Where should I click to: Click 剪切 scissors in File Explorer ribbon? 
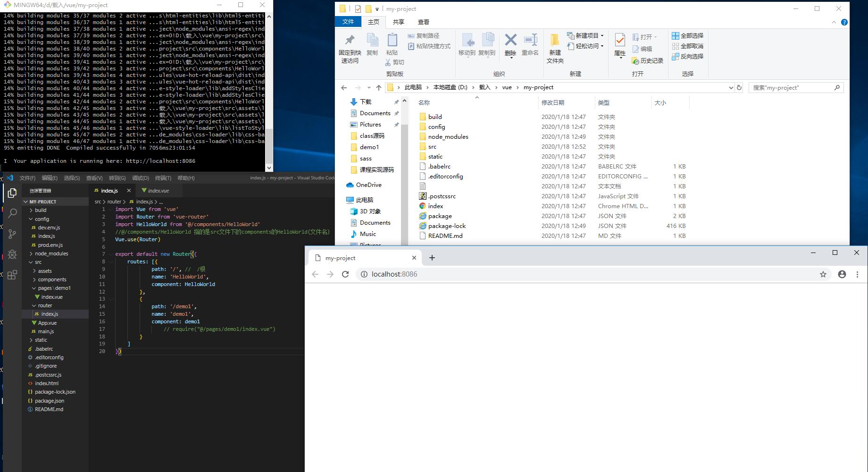(395, 62)
